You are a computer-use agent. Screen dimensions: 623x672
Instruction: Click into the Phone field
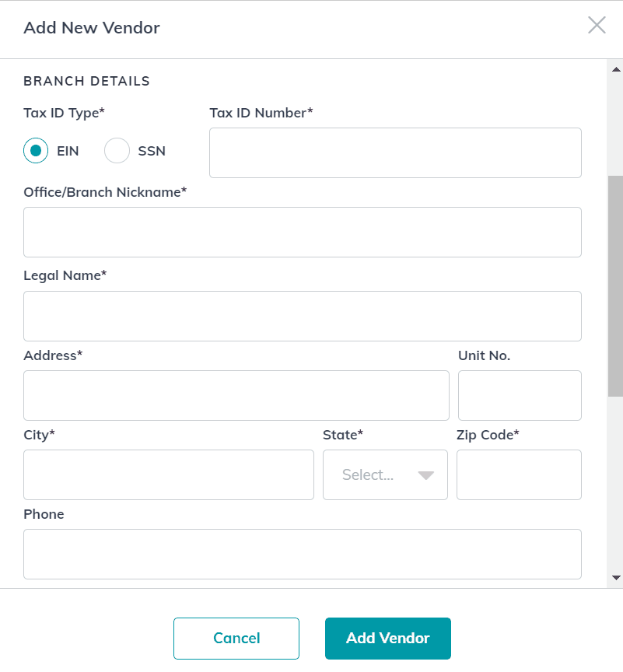(x=303, y=554)
